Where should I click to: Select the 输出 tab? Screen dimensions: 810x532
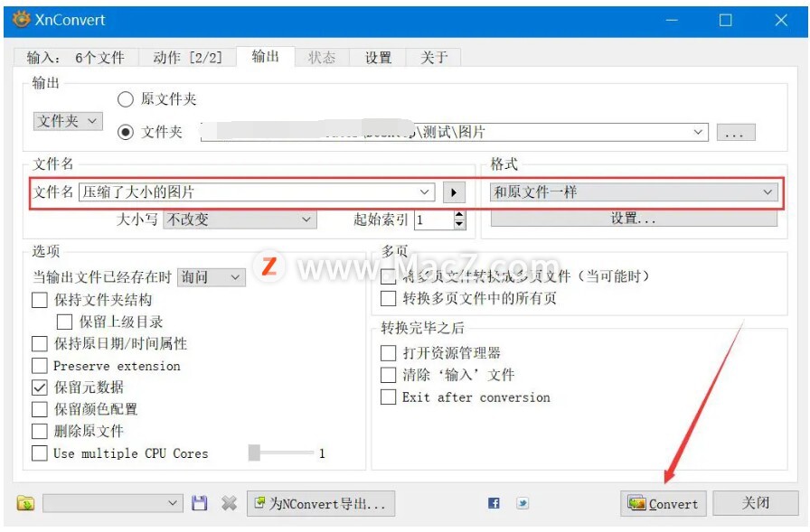266,56
